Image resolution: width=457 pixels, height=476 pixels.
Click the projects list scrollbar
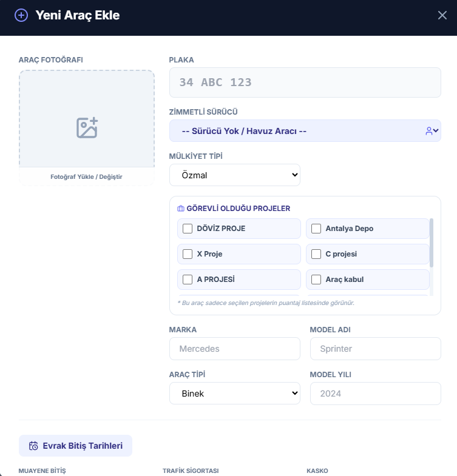(x=432, y=243)
